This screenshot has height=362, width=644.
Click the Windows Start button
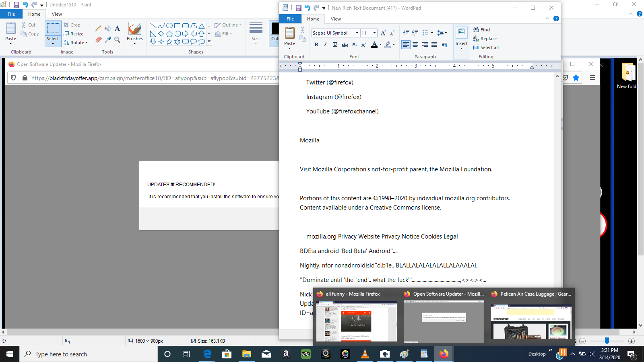tap(10, 354)
